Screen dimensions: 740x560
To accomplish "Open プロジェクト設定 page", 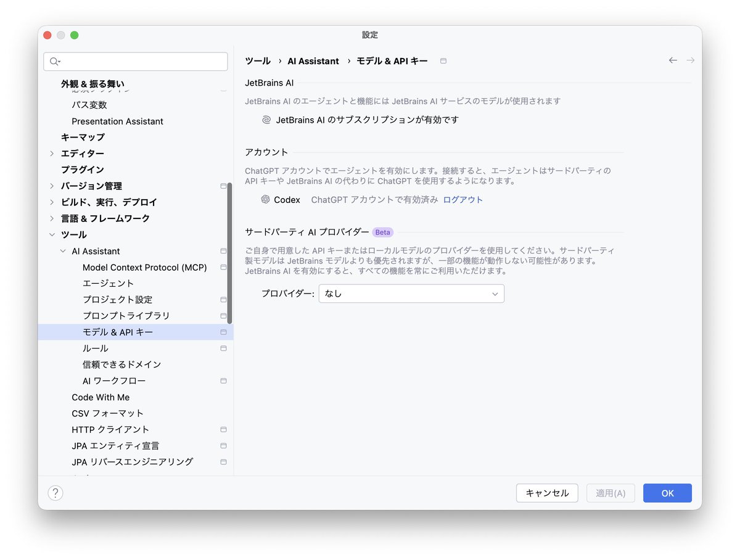I will (x=117, y=300).
